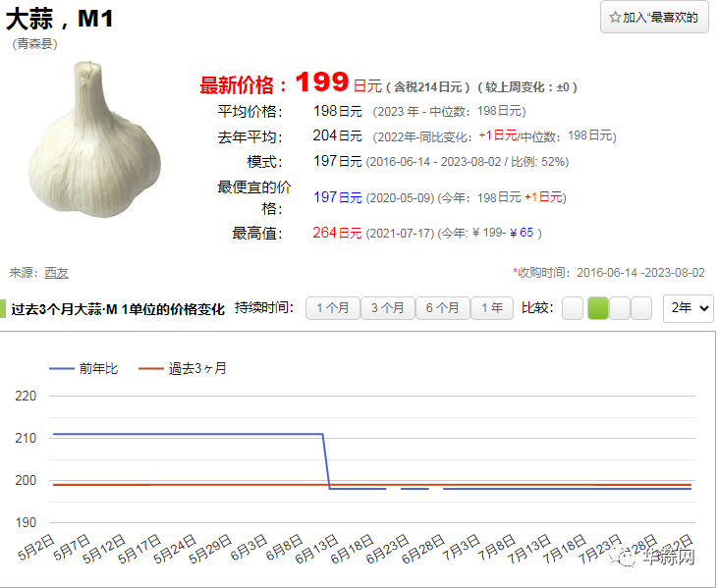Click the highest value 264日元 text
Screen dimensions: 718x588
point(337,233)
